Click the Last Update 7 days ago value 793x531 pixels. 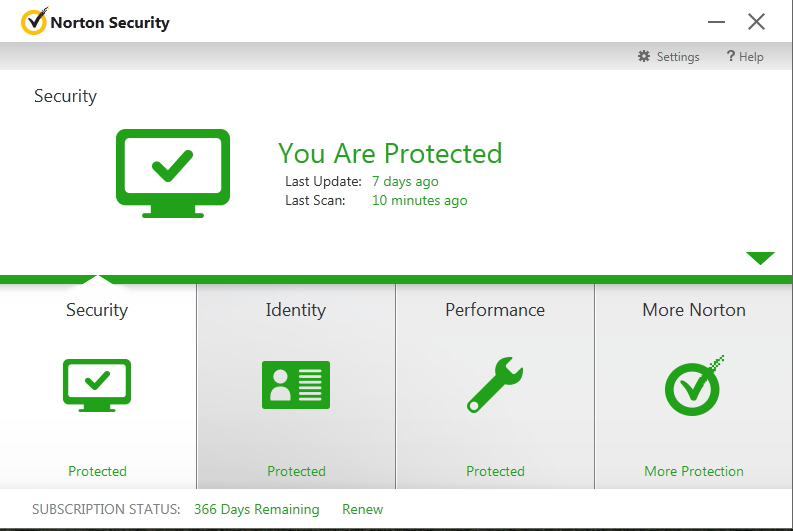405,181
